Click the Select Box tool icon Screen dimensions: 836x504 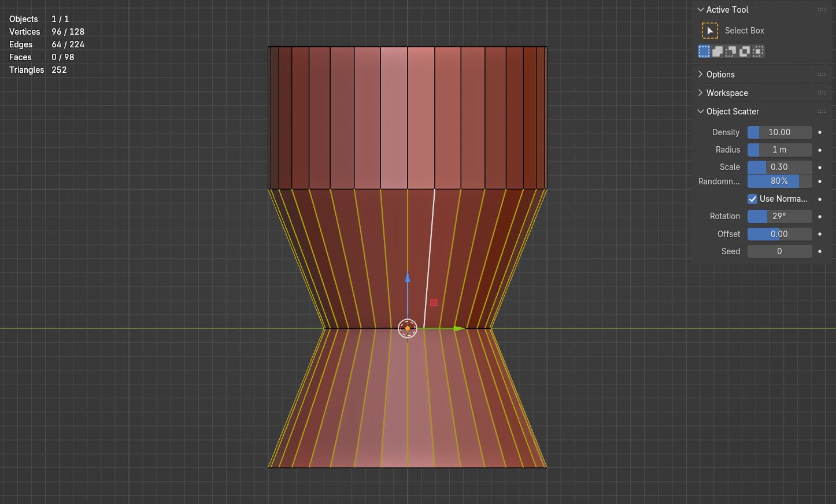click(710, 31)
